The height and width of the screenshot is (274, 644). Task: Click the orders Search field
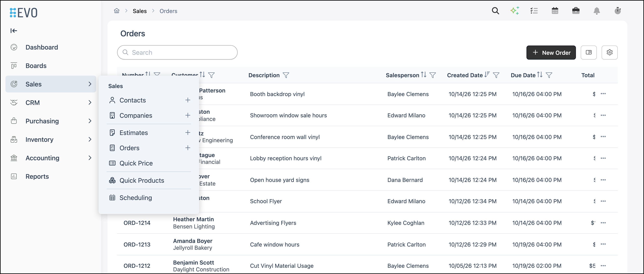(x=177, y=52)
